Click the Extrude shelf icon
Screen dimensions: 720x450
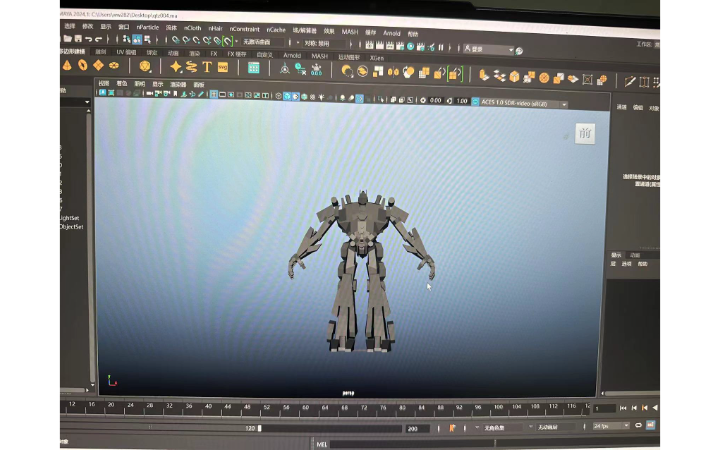click(484, 75)
